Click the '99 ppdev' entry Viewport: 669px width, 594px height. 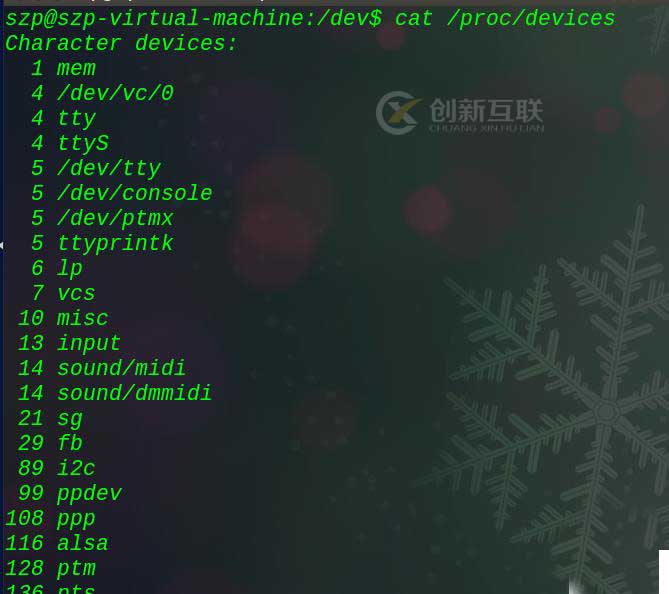pyautogui.click(x=70, y=494)
